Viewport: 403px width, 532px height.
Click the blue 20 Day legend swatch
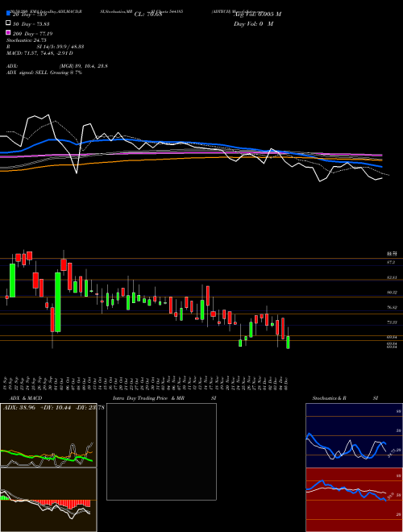click(x=8, y=14)
